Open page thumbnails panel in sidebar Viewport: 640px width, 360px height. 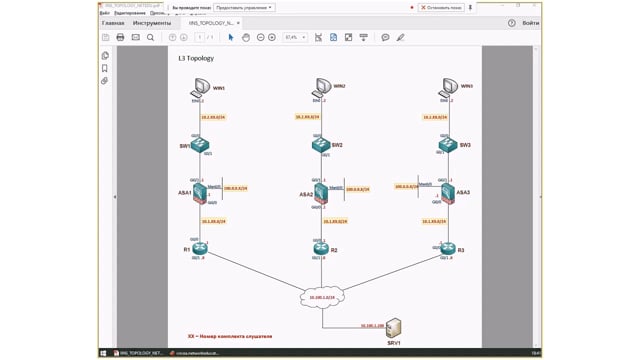(x=105, y=56)
